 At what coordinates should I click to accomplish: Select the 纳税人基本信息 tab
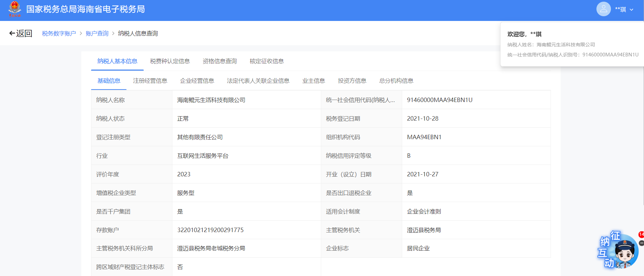[117, 61]
